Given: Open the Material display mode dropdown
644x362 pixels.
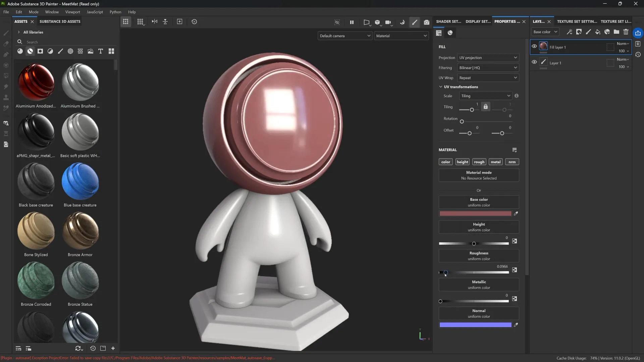Looking at the screenshot, I should tap(401, 36).
